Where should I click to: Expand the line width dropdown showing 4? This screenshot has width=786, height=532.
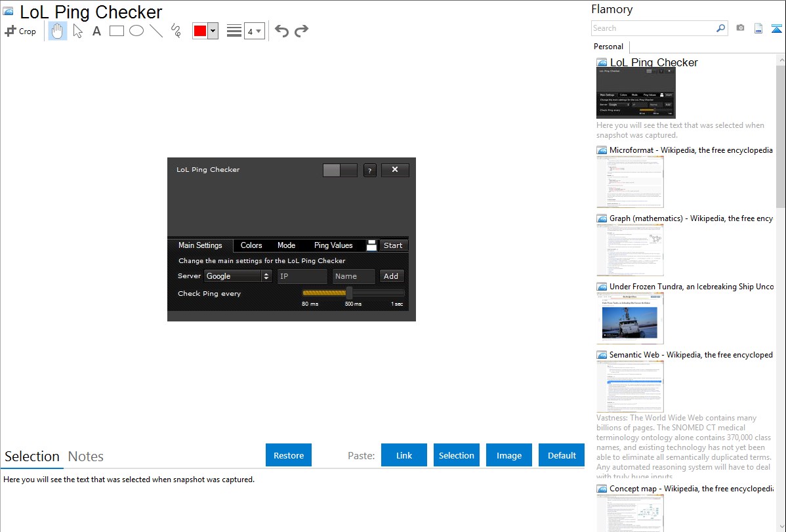tap(255, 31)
